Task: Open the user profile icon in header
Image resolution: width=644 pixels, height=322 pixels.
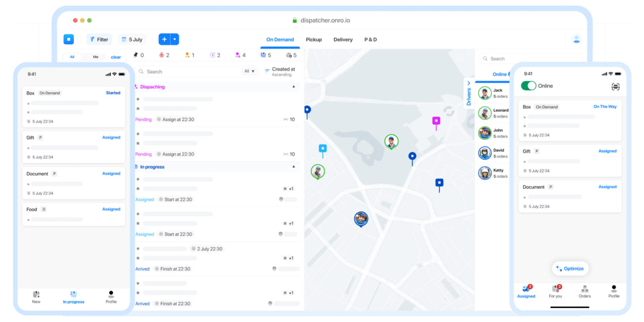Action: click(x=576, y=39)
